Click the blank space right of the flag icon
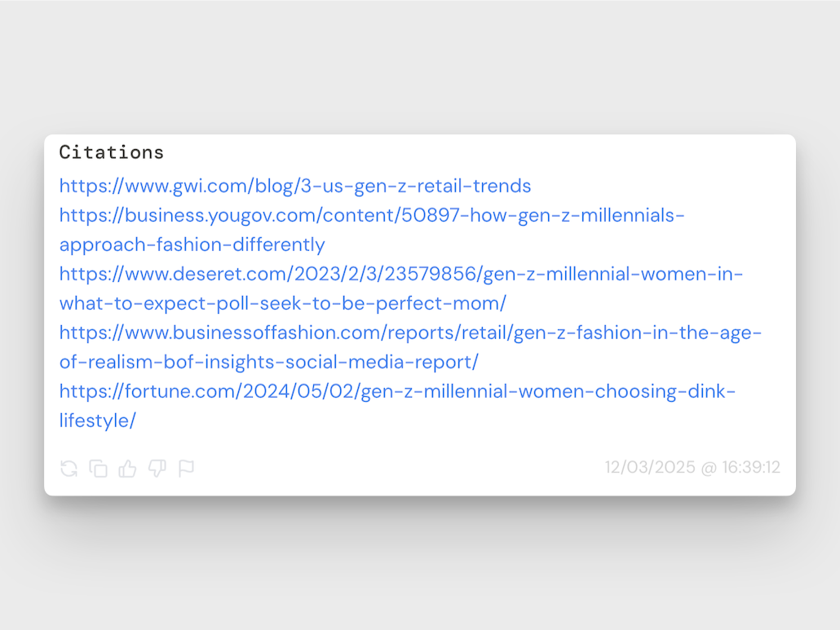 391,469
